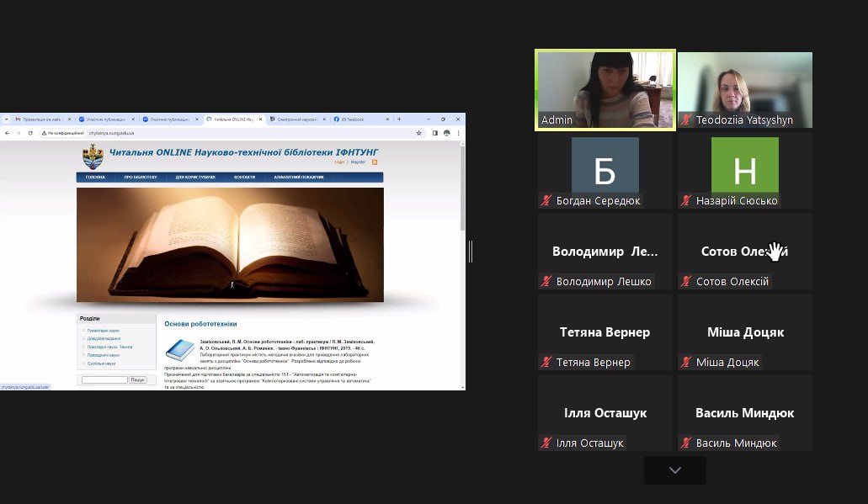Click muted mic icon for Богдан Середюк
This screenshot has width=868, height=504.
tap(546, 201)
